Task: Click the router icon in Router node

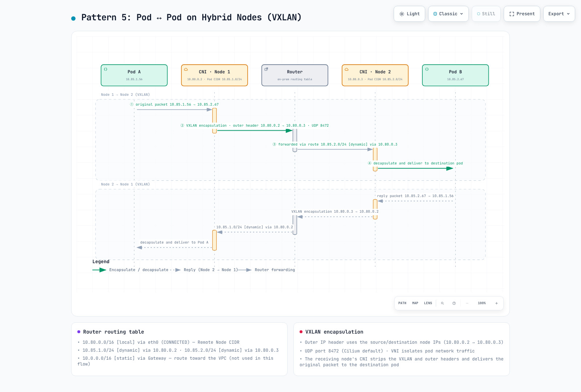Action: (266, 69)
